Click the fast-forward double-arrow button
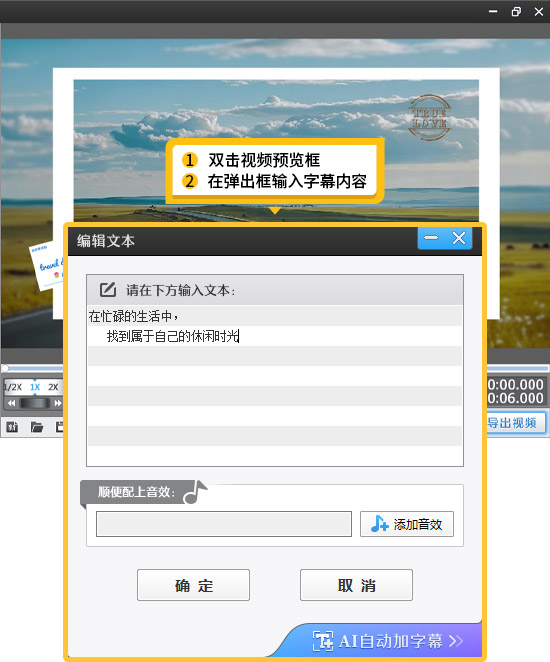550x662 pixels. (x=57, y=403)
